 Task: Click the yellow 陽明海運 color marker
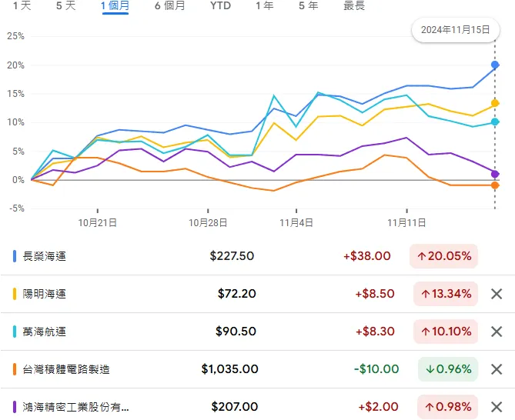pyautogui.click(x=15, y=294)
